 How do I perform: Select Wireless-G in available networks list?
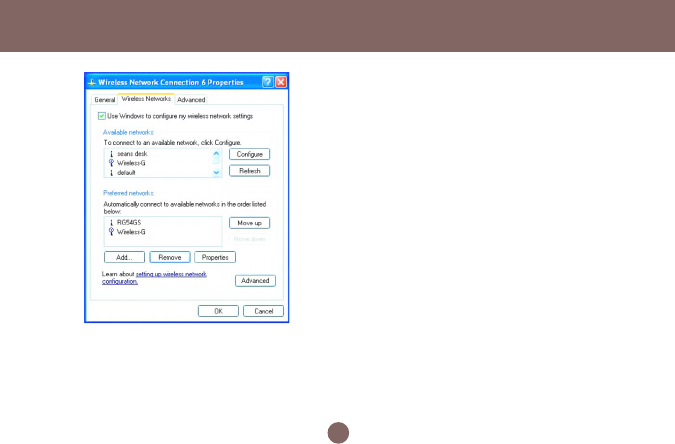tap(131, 163)
